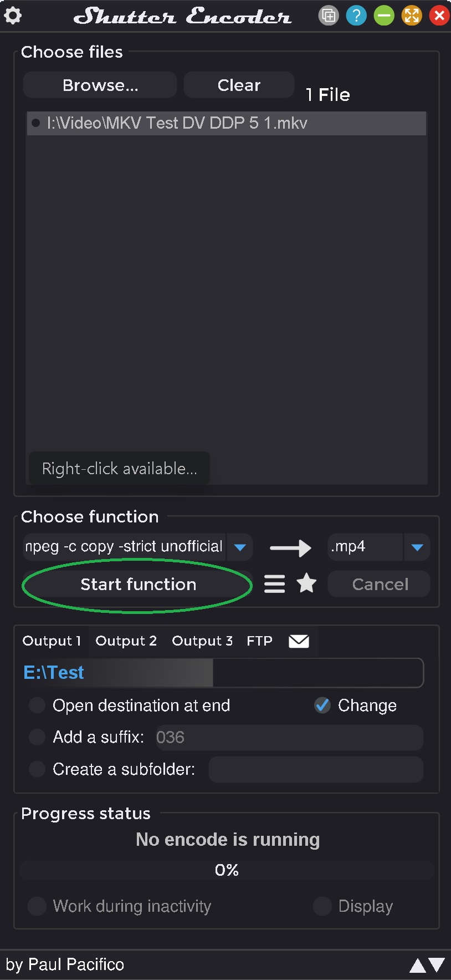Click the hamburger menu icon beside Start function

coord(274,584)
